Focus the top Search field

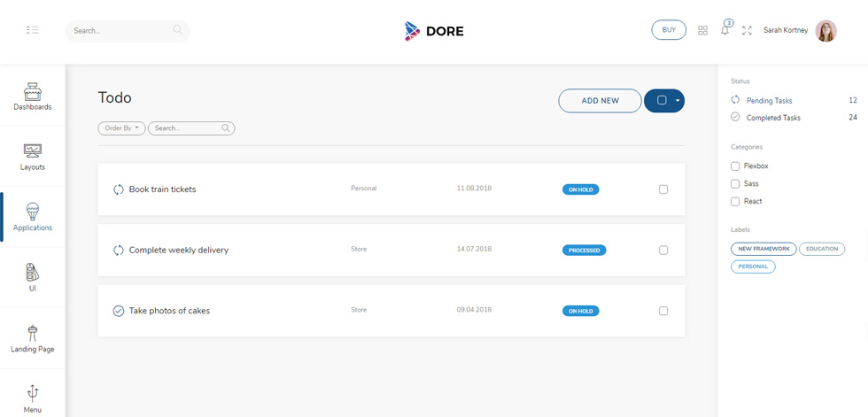point(128,31)
